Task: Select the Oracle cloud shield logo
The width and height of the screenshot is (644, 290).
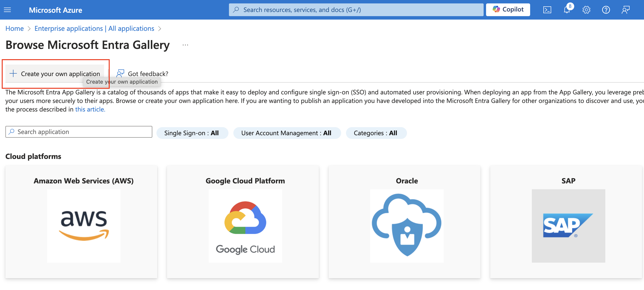Action: click(x=407, y=226)
